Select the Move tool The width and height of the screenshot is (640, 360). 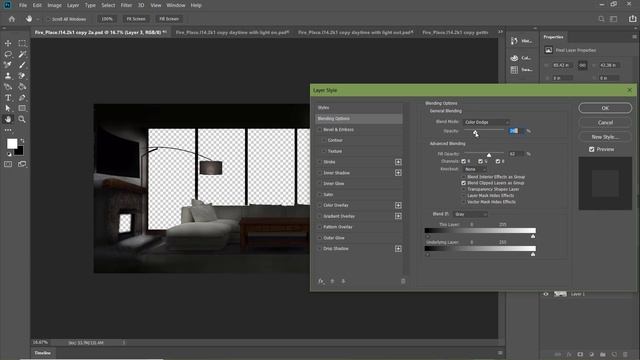[x=8, y=43]
